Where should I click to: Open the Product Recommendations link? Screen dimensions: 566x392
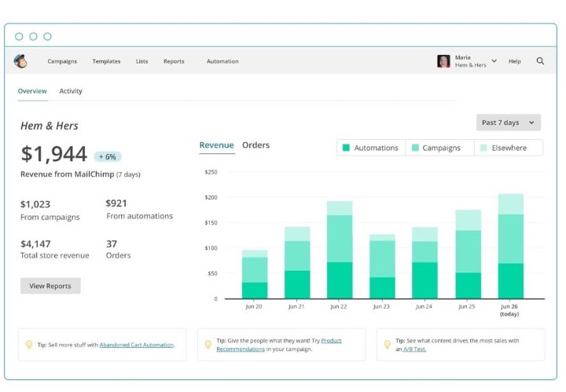click(x=278, y=345)
